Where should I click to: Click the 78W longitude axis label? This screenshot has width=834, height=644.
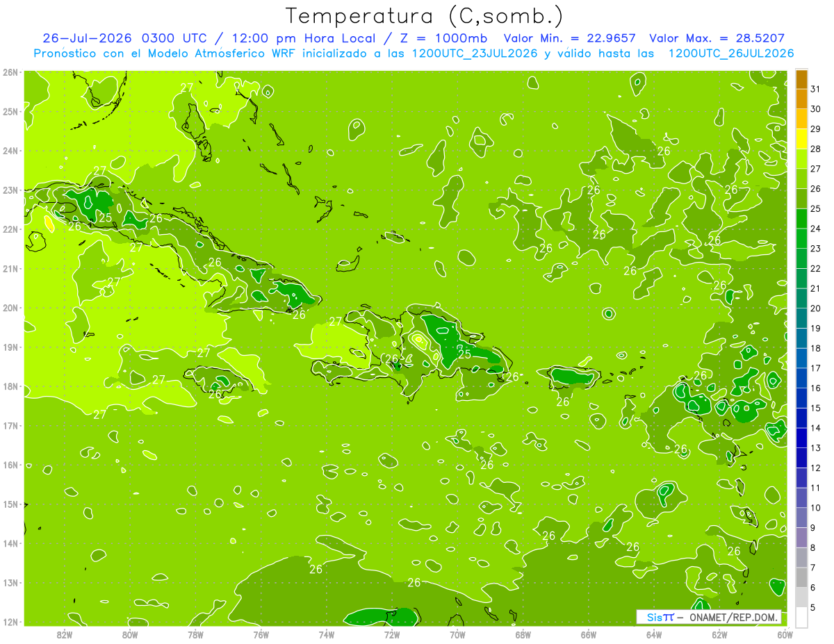(x=195, y=635)
